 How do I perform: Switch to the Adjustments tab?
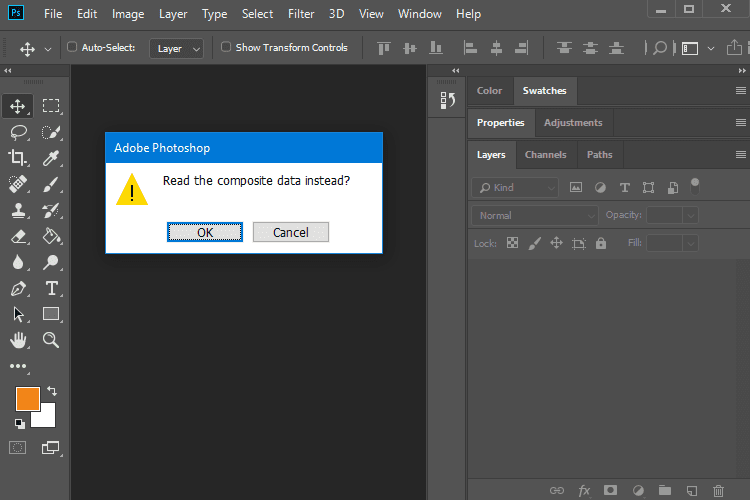(x=573, y=122)
